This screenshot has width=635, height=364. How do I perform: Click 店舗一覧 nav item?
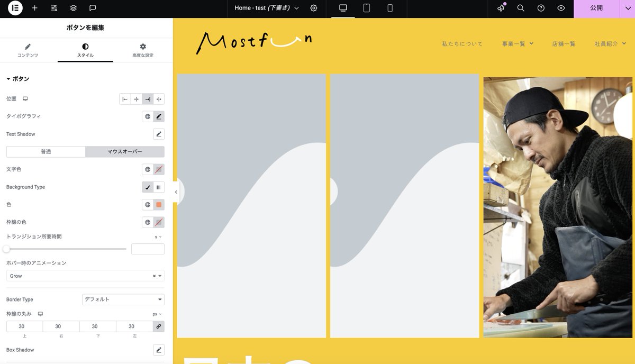coord(564,44)
